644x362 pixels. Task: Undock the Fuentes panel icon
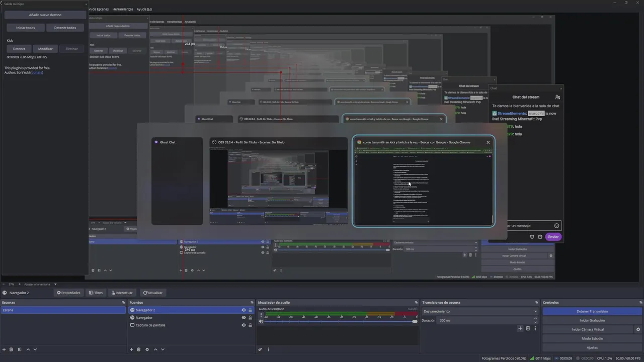tap(251, 303)
